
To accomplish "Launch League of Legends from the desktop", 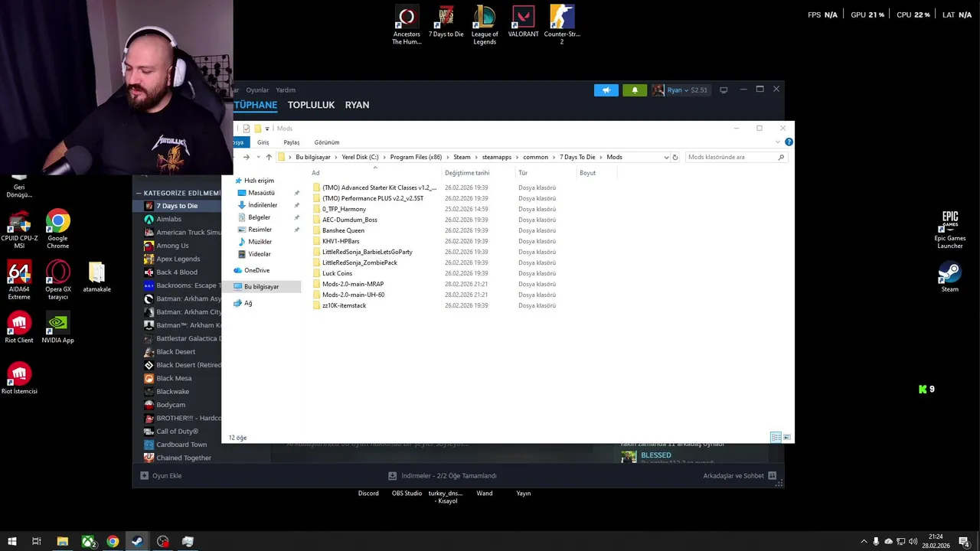I will point(485,25).
